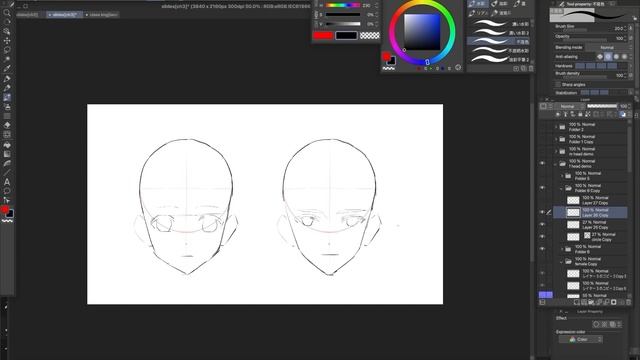Click the color wheel settings icon
Image resolution: width=640 pixels, height=360 pixels.
click(x=458, y=68)
